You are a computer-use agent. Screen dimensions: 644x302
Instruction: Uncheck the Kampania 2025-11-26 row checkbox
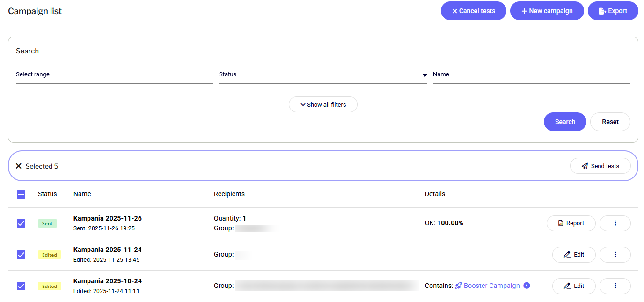(21, 223)
